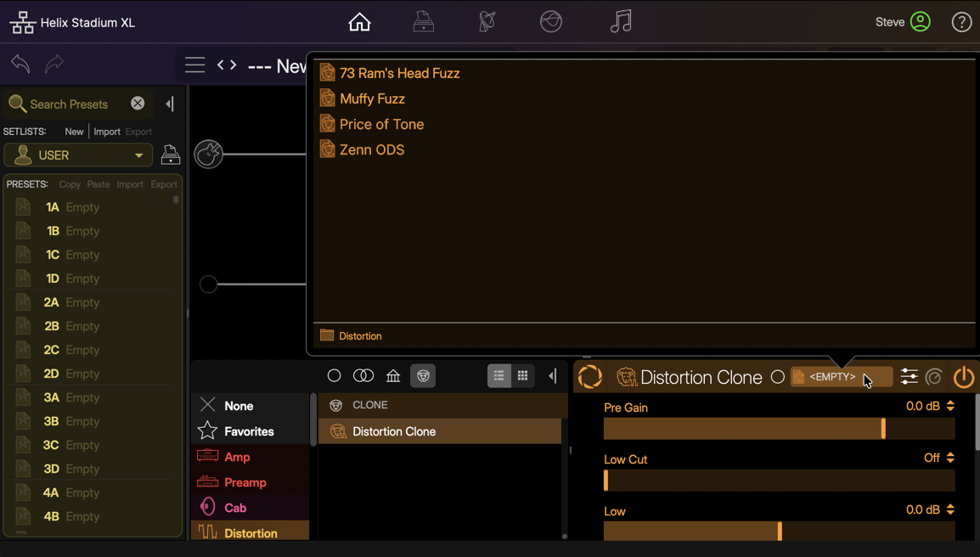Click the preset navigation angle brackets

(227, 65)
